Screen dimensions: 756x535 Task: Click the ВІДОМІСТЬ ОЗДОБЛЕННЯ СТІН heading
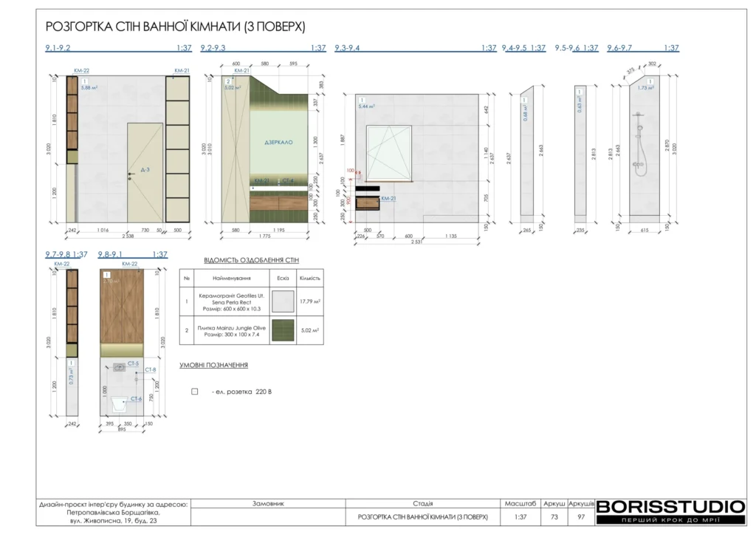coord(251,260)
